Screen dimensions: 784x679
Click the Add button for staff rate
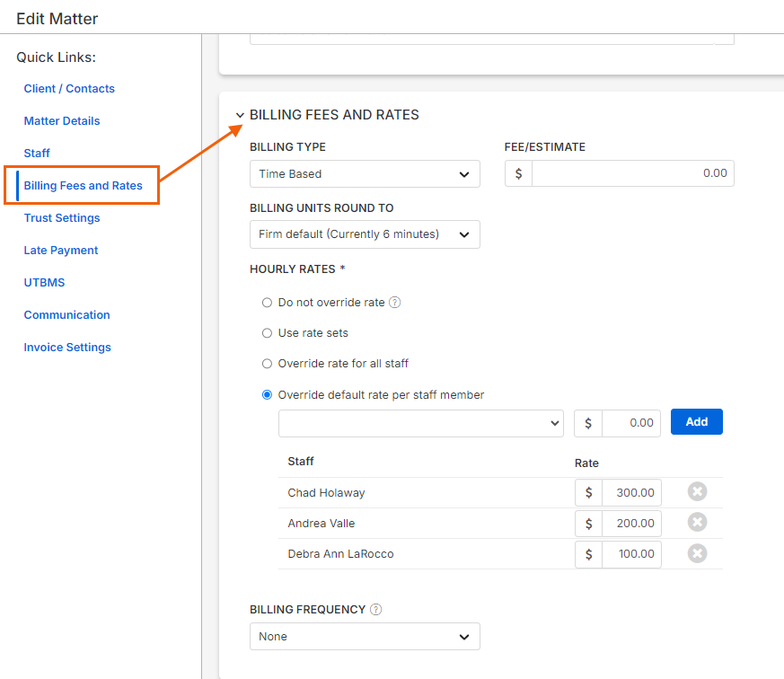697,422
